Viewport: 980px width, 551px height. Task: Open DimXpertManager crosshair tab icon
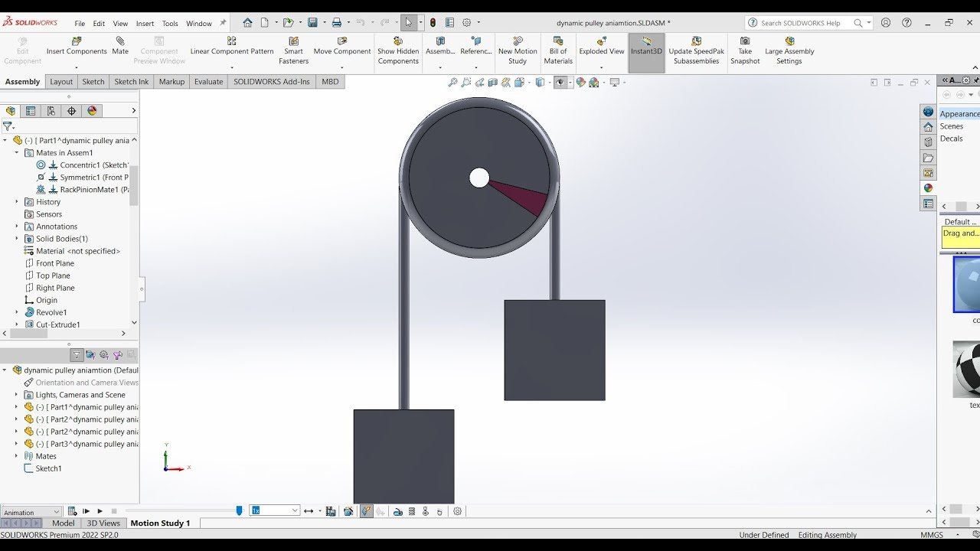point(72,111)
